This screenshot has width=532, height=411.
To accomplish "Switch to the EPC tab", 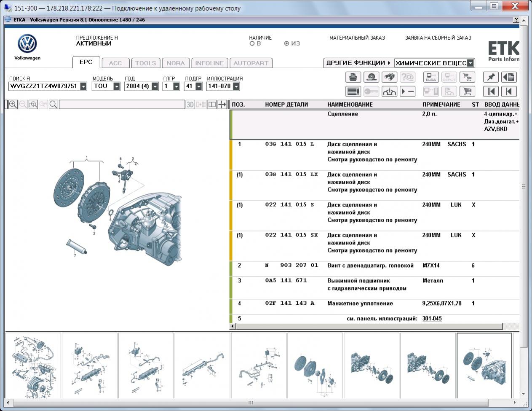I will click(x=86, y=62).
